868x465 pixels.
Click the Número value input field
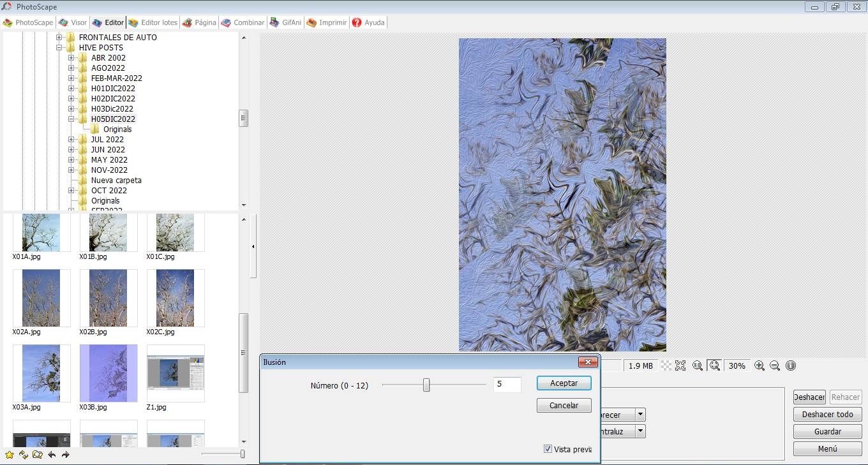507,384
